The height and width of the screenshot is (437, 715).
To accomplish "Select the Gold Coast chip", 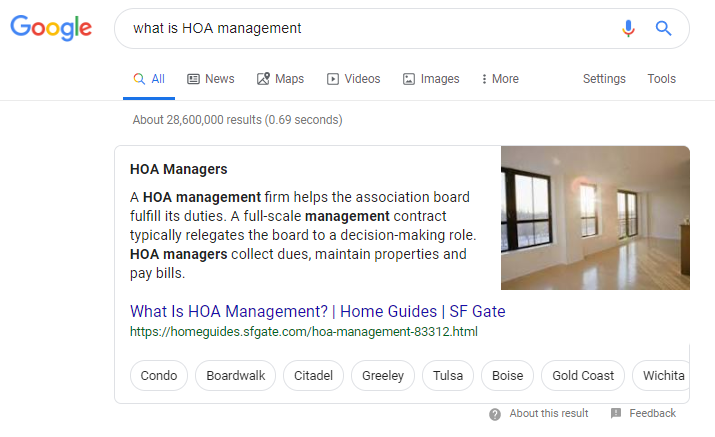I will click(583, 375).
